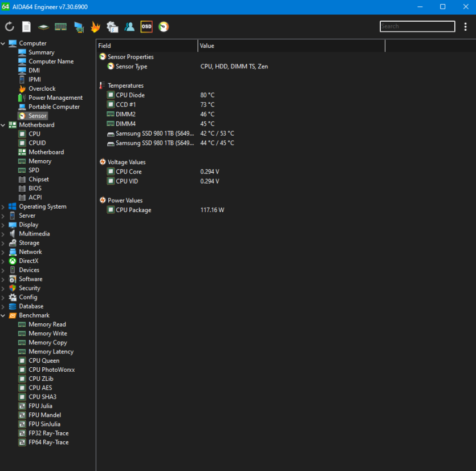Select the Sensor tree item
The image size is (476, 471).
[38, 116]
